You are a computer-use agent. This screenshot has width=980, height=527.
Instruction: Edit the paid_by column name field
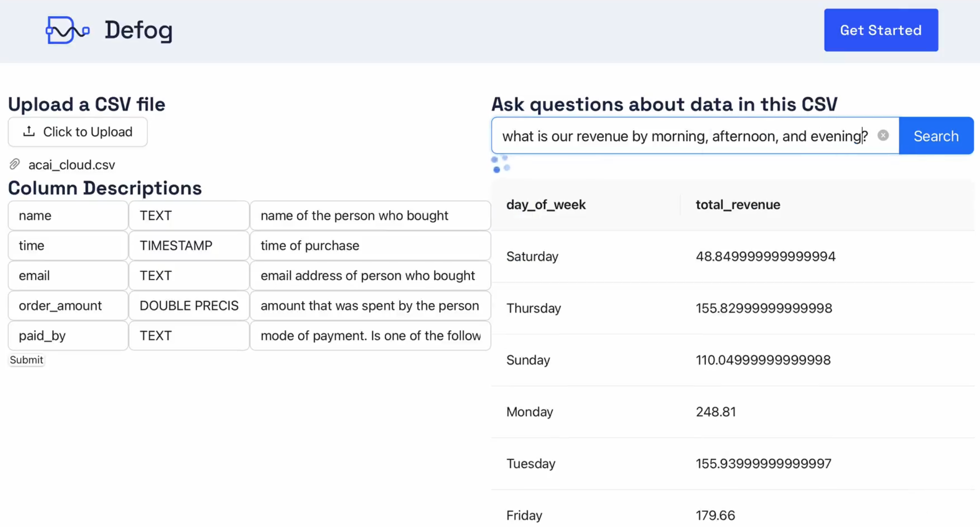[x=68, y=336]
